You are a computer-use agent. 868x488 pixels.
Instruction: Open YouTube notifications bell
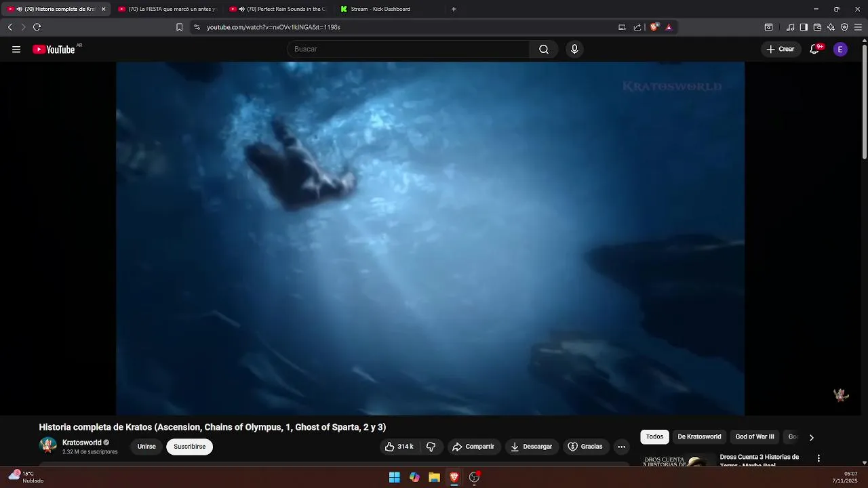pos(814,49)
